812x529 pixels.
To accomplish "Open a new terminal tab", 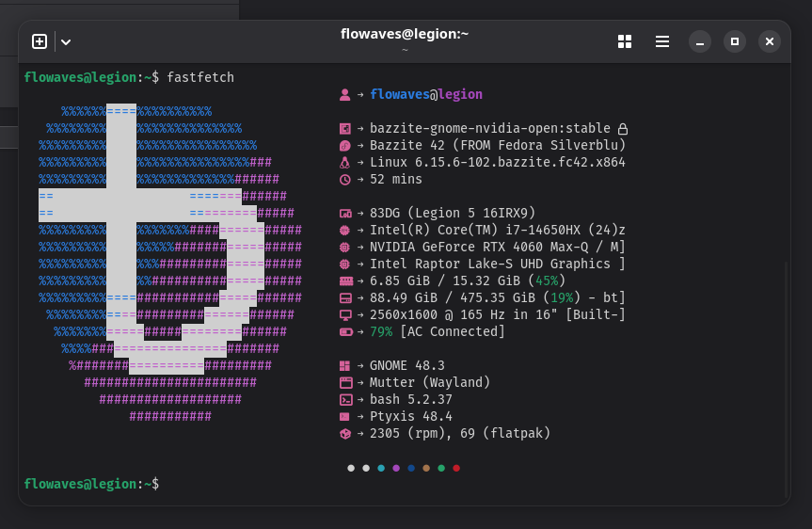I will click(x=40, y=41).
